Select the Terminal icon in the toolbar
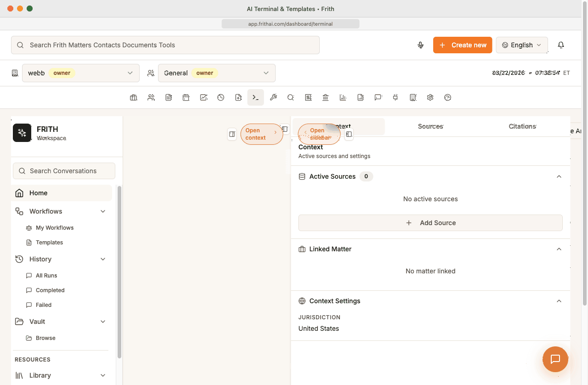588x385 pixels. (255, 97)
